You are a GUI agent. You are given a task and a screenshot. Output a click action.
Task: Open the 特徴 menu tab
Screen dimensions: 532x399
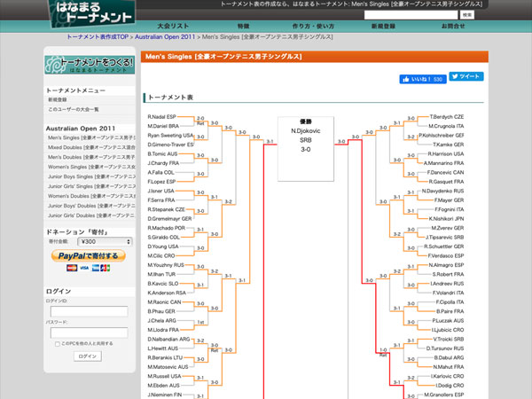[x=243, y=27]
